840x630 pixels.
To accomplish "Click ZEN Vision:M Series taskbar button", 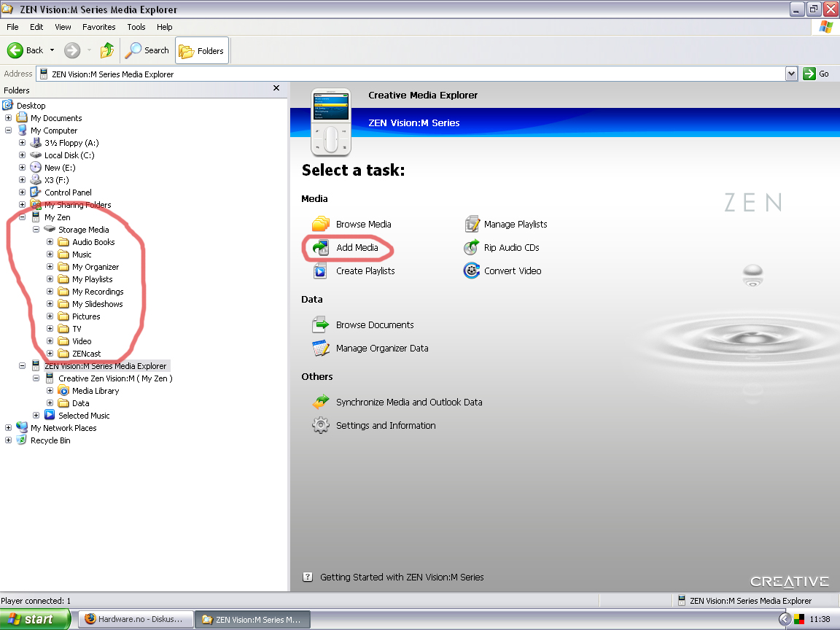I will pyautogui.click(x=252, y=620).
